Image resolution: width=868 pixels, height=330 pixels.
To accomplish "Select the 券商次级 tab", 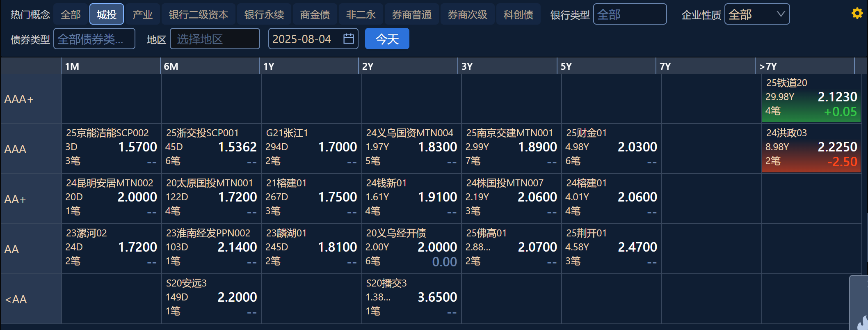I will [468, 15].
